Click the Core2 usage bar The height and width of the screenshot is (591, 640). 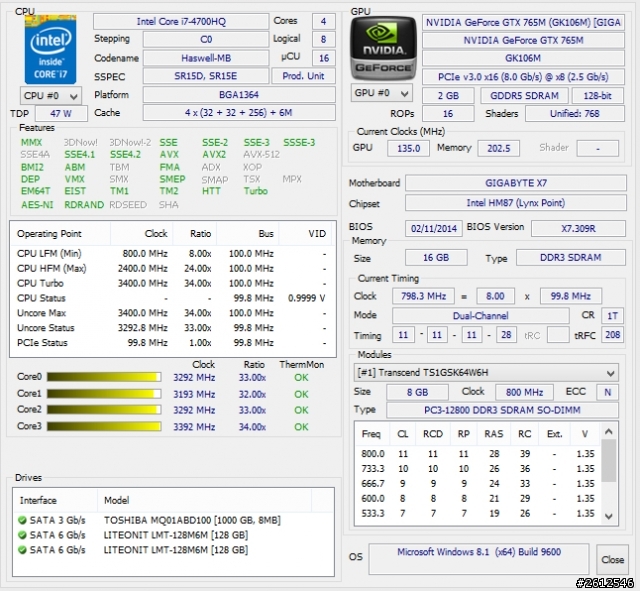(104, 410)
